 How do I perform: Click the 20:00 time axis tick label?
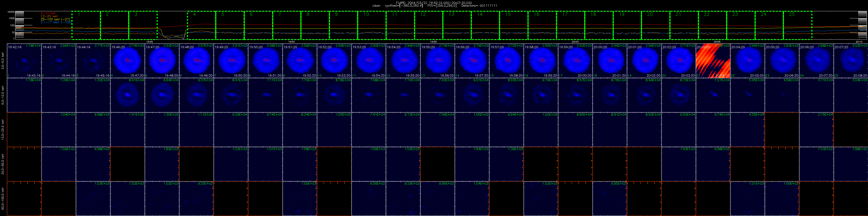[575, 41]
